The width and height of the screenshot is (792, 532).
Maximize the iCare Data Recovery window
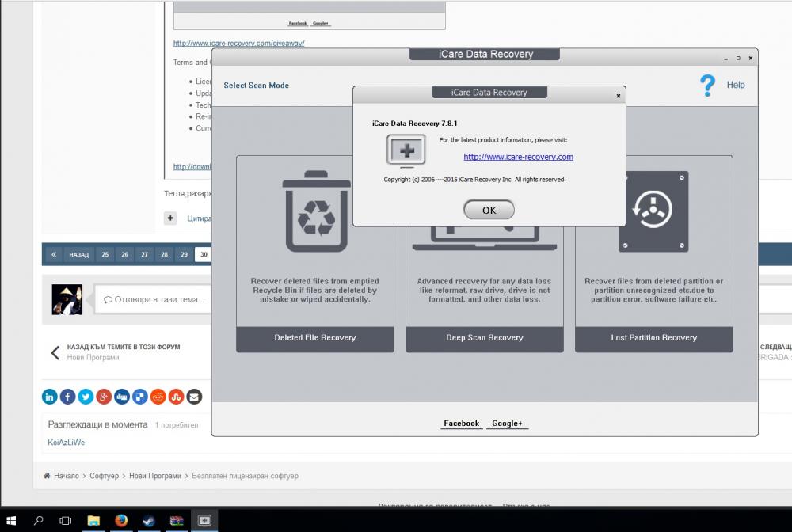(x=738, y=59)
